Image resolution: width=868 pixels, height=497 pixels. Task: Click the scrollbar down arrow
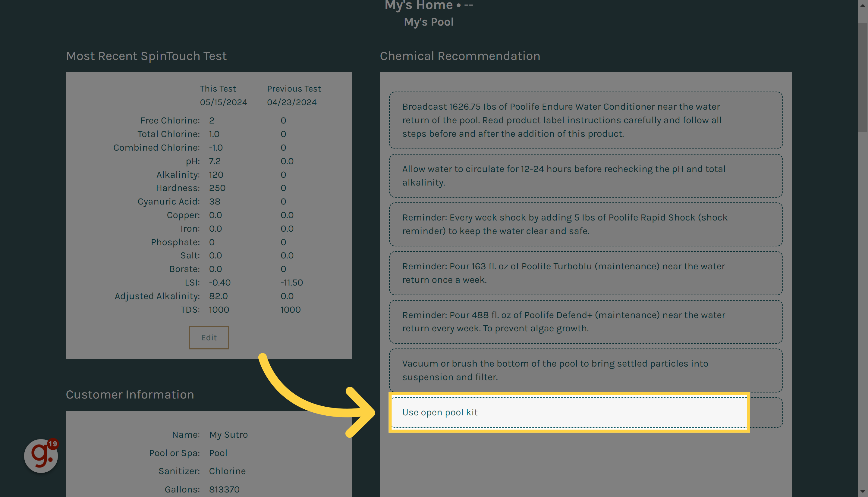click(863, 492)
